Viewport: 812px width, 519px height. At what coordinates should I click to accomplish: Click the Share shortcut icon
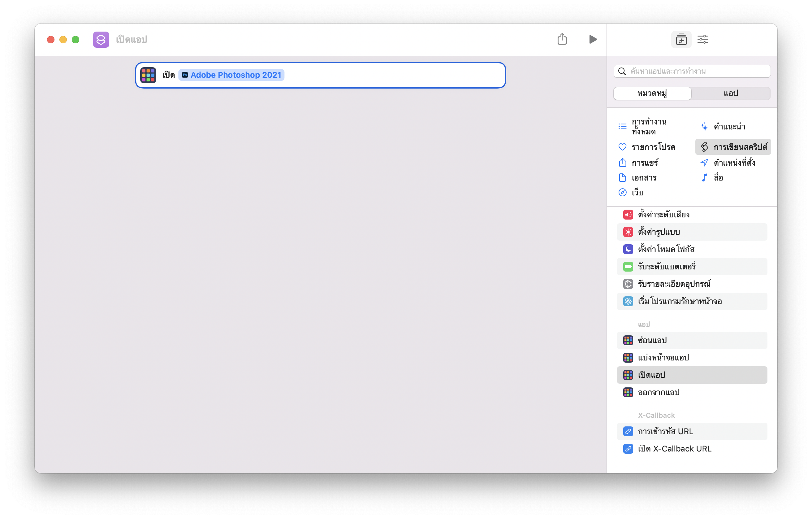tap(562, 39)
